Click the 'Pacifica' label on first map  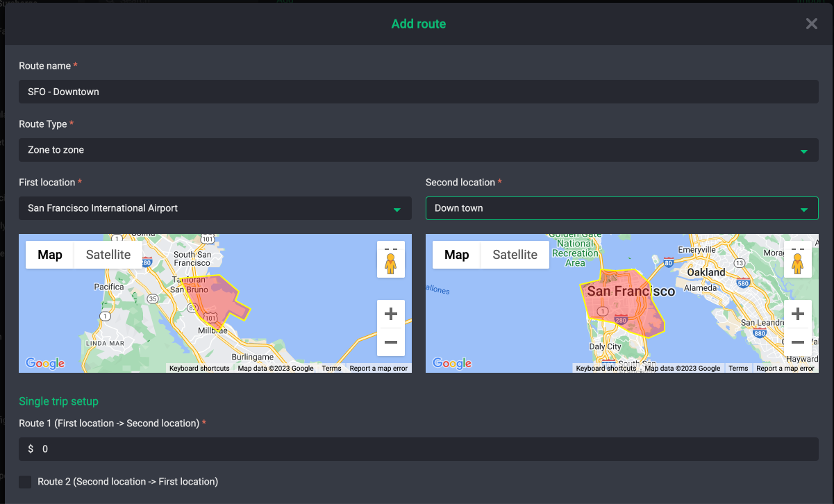(x=109, y=287)
